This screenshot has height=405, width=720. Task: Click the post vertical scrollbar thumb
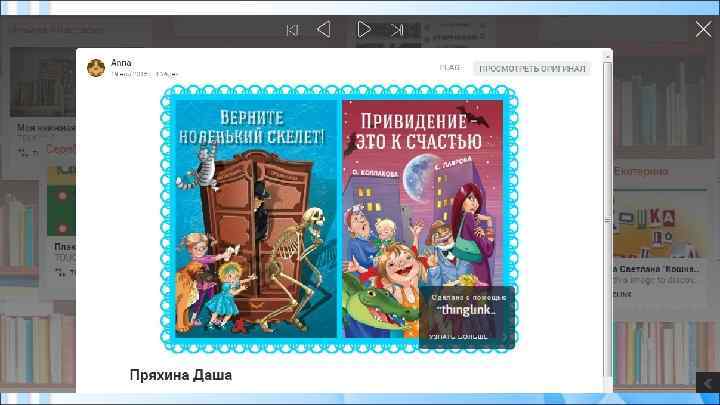[608, 219]
